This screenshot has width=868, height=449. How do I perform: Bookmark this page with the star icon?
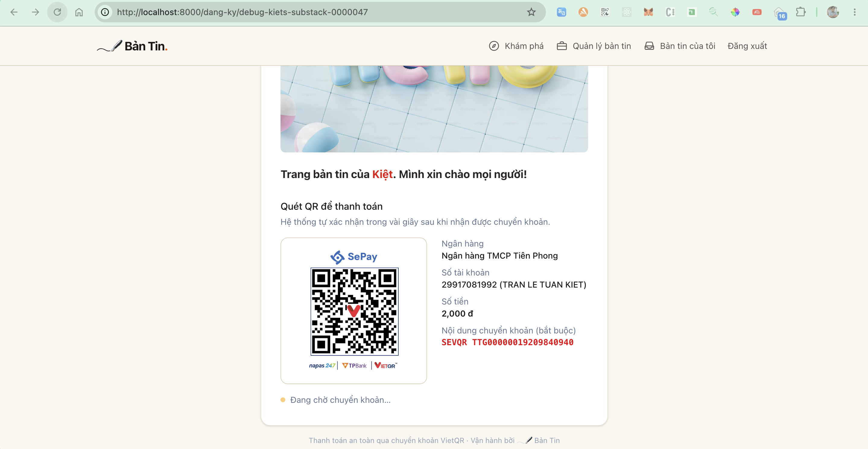(x=531, y=12)
